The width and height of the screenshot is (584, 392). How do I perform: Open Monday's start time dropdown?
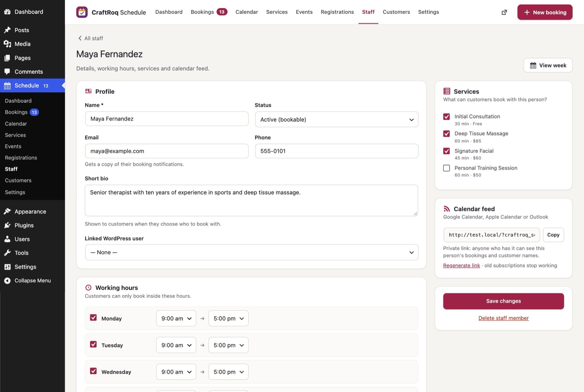(x=176, y=318)
